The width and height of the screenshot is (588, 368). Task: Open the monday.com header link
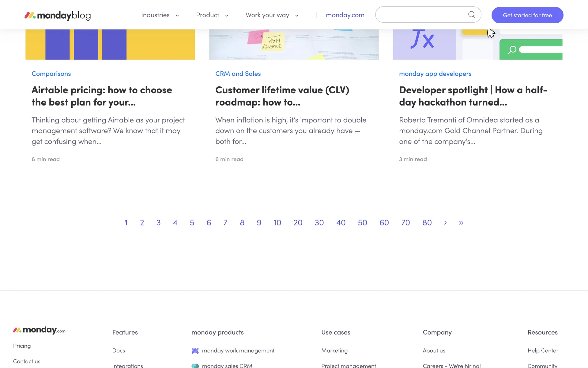(345, 15)
